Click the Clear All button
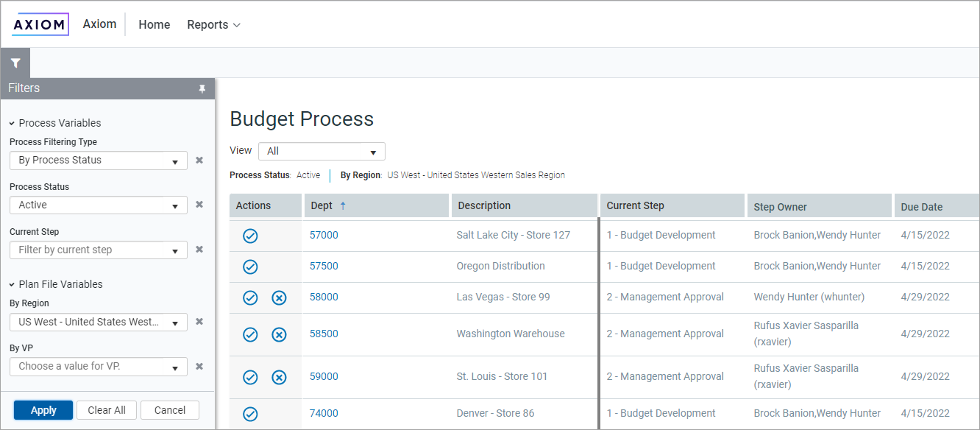Image resolution: width=980 pixels, height=430 pixels. [x=107, y=410]
